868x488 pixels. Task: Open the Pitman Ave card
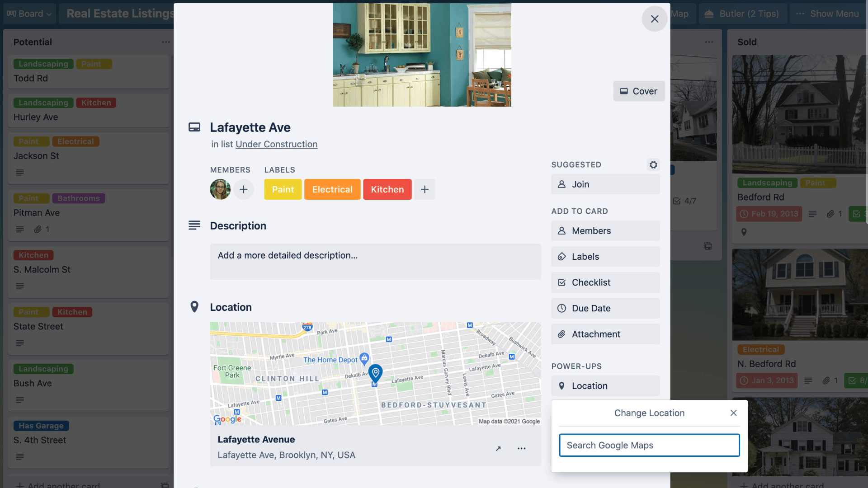click(x=88, y=215)
